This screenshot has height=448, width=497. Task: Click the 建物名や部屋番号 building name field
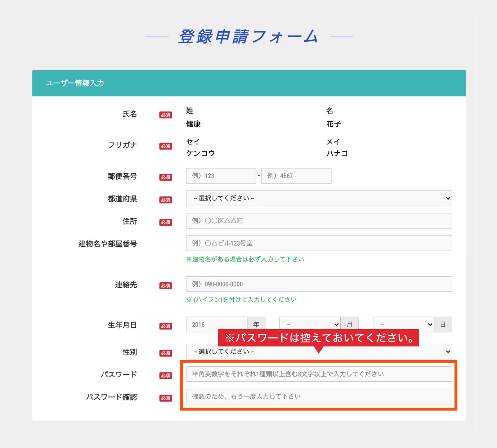(319, 243)
